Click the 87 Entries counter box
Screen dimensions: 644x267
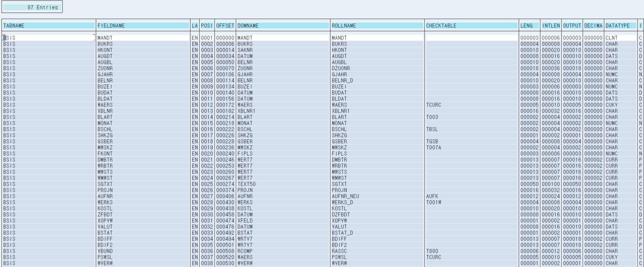32,7
